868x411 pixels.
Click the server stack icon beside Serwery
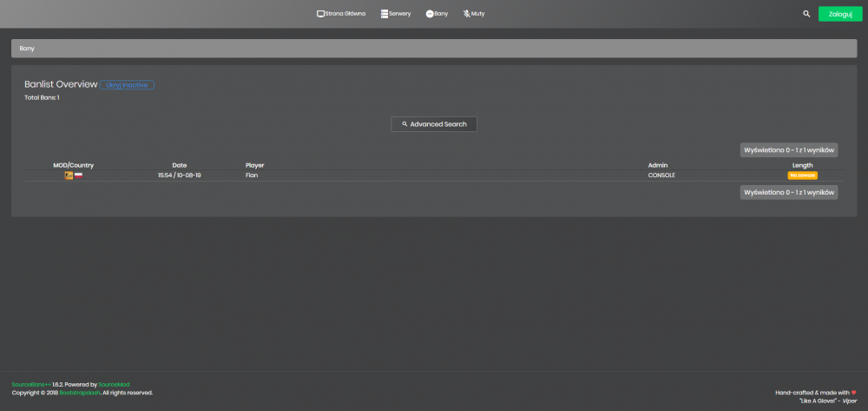[385, 14]
